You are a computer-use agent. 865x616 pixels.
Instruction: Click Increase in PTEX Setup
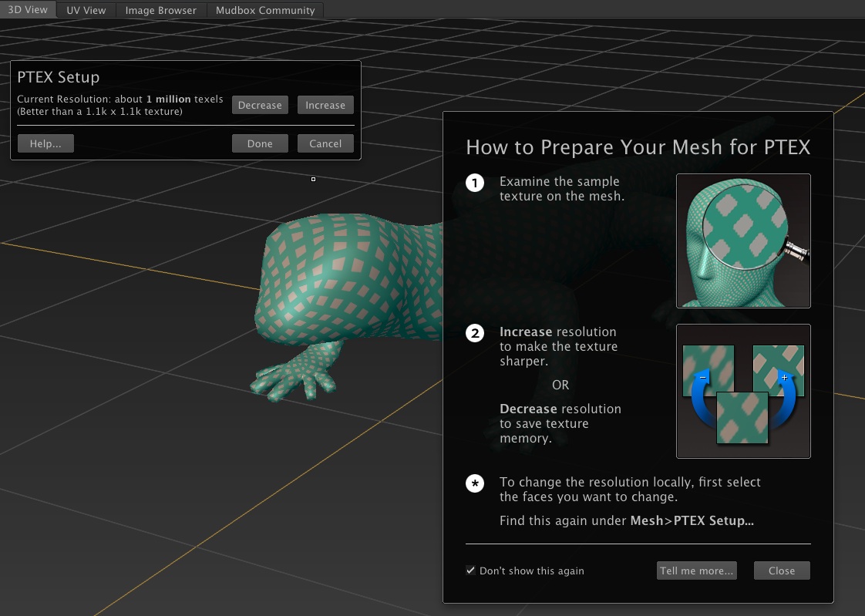pyautogui.click(x=325, y=105)
